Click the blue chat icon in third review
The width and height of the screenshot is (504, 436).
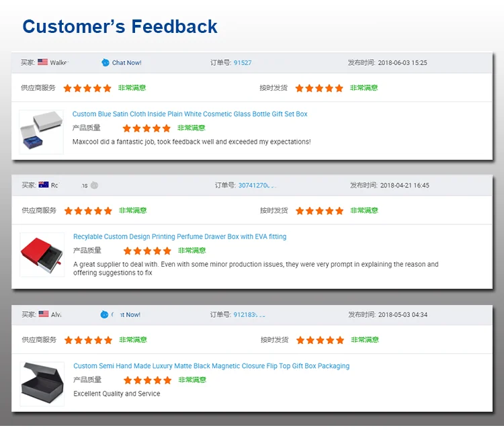[x=104, y=314]
